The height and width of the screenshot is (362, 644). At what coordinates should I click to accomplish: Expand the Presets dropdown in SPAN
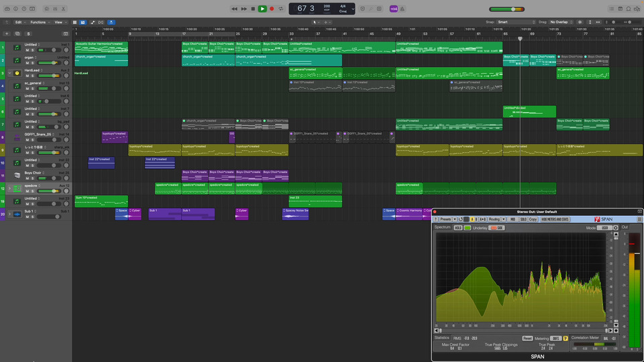446,219
